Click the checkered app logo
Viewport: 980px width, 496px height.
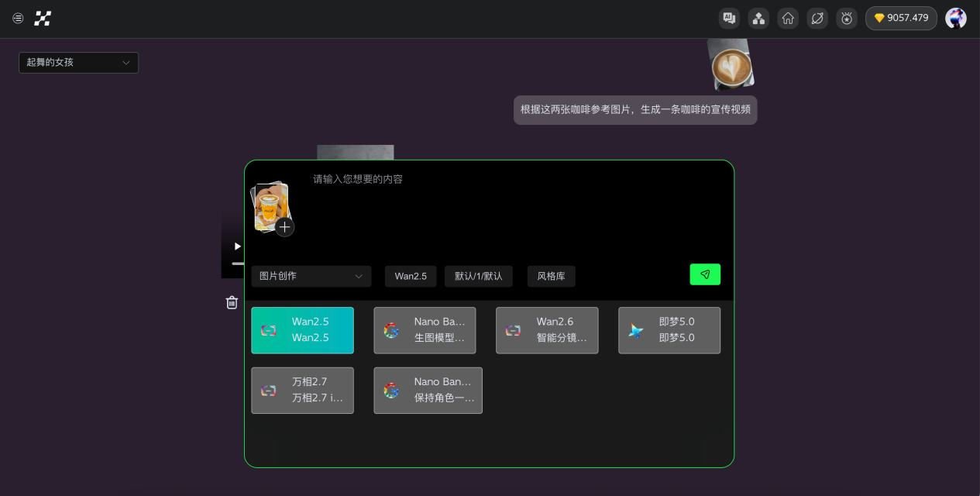point(43,19)
